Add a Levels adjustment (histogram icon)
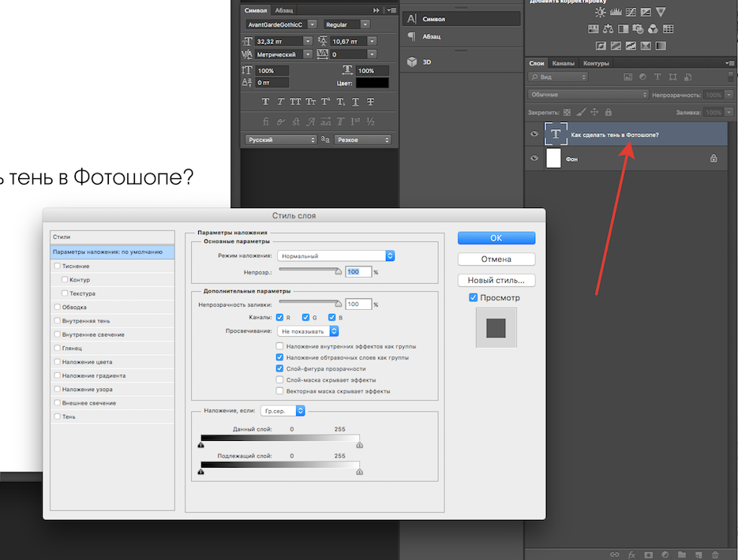This screenshot has width=738, height=560. [616, 12]
